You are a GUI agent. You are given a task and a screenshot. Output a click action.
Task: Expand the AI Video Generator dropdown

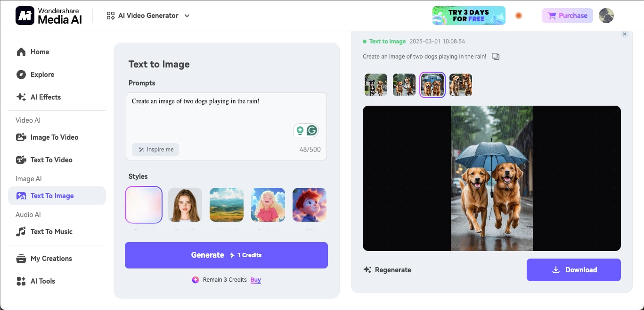(x=187, y=16)
